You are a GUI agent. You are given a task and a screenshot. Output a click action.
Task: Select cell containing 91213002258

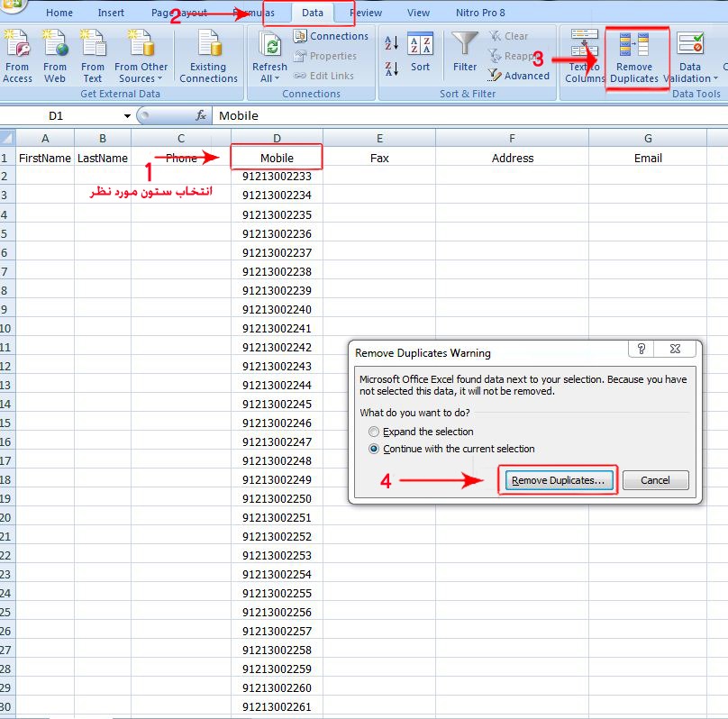coord(277,650)
